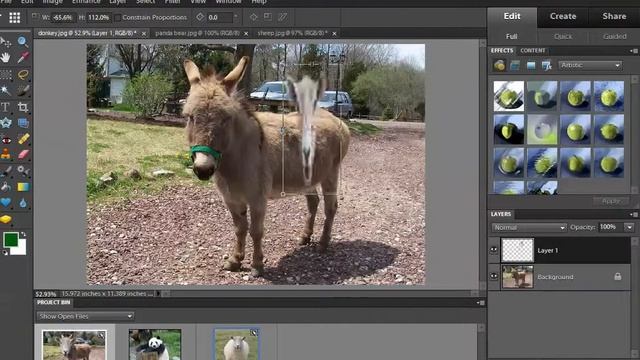Select the Magic Wand tool
The image size is (640, 360).
(5, 90)
